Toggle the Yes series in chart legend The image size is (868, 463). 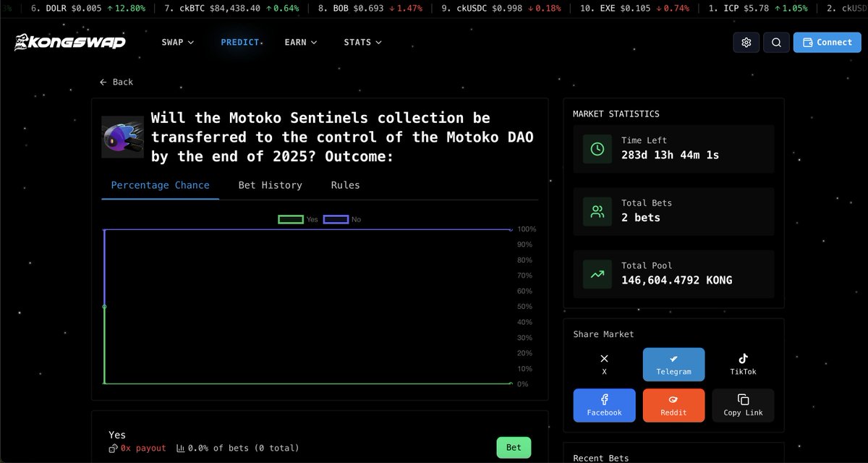298,219
